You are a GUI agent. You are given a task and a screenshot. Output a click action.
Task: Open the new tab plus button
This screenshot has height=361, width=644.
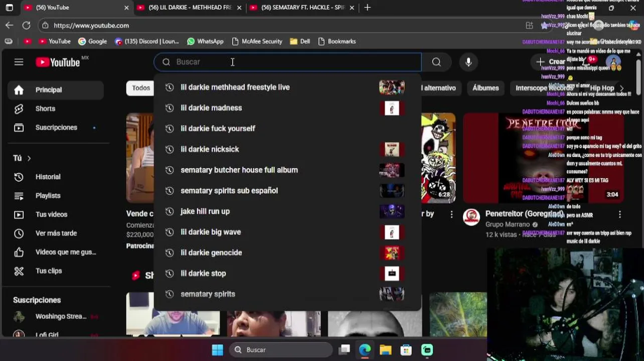368,8
